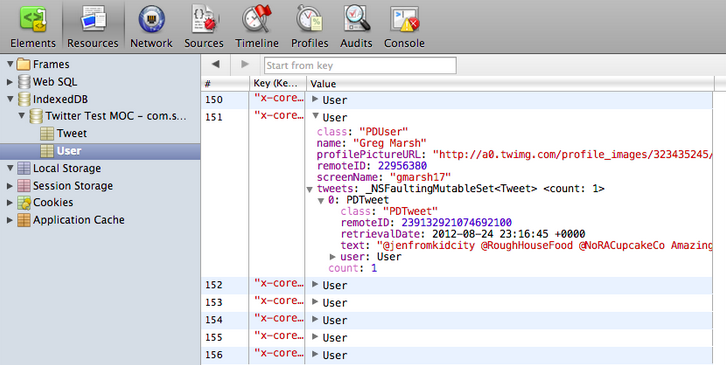Focus the Start from key field

[360, 65]
